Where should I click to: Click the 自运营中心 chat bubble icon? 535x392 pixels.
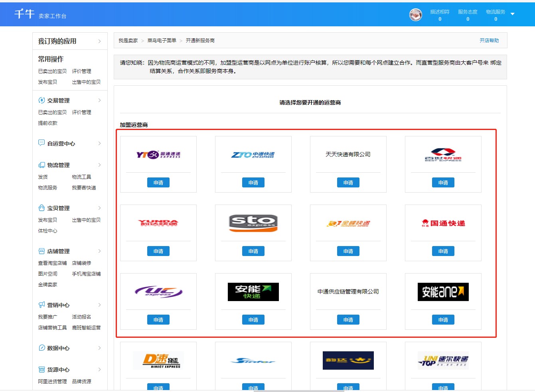click(41, 143)
